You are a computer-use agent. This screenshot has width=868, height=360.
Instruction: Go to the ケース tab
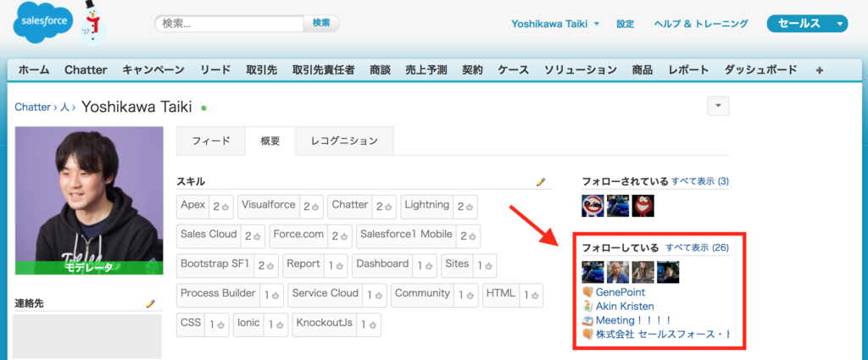point(513,70)
